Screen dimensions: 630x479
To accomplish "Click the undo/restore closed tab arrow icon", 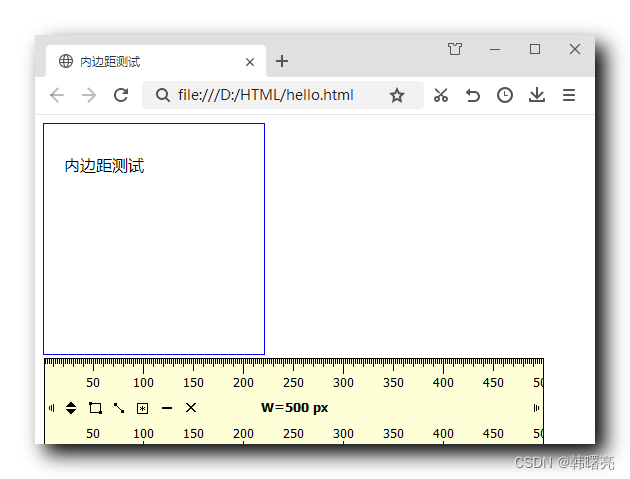I will (x=473, y=96).
